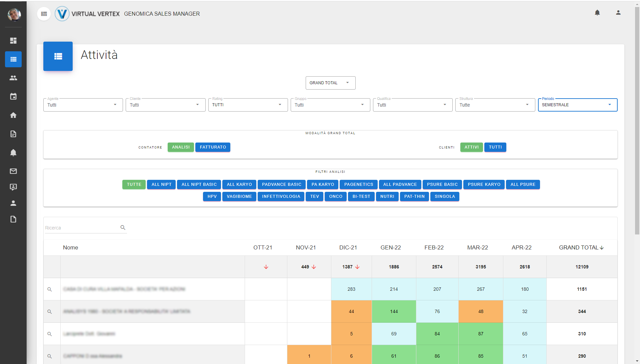This screenshot has width=640, height=364.
Task: Toggle the ALL KARYO filter
Action: [x=239, y=184]
